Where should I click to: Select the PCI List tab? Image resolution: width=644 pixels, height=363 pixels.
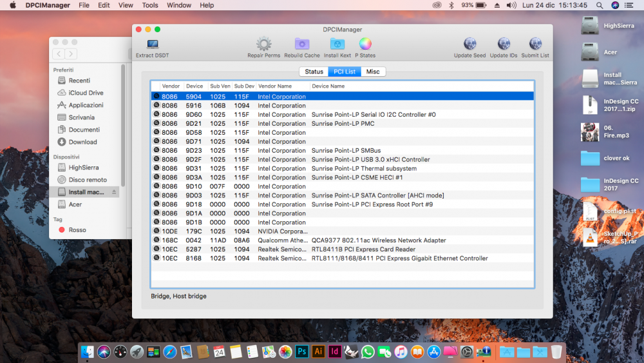click(x=345, y=72)
